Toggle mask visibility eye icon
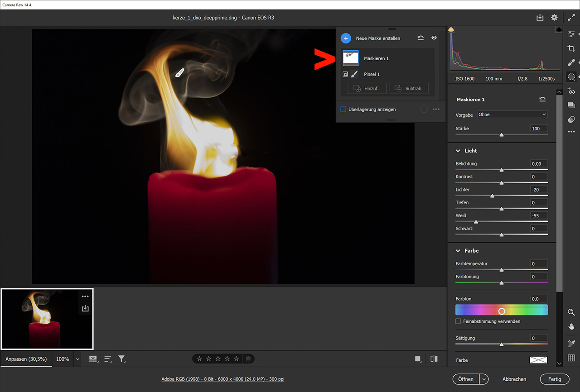This screenshot has width=580, height=392. click(434, 38)
